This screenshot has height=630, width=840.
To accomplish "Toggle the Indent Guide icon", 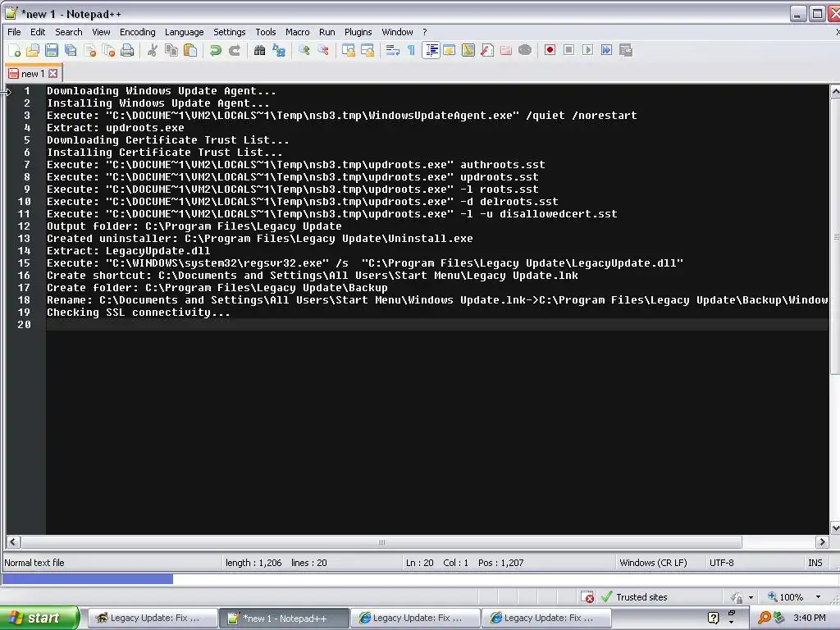I will point(431,50).
